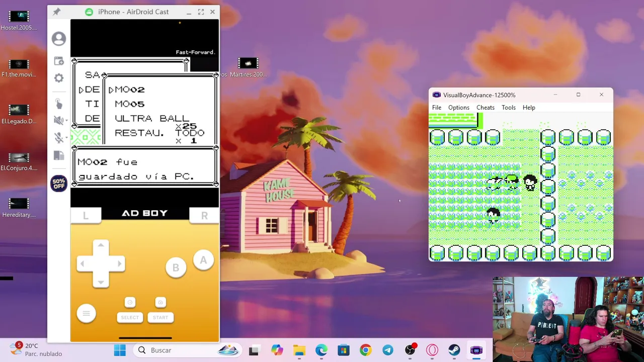Viewport: 644px width, 362px height.
Task: Pin the AirDroid Cast window on top
Action: point(56,12)
